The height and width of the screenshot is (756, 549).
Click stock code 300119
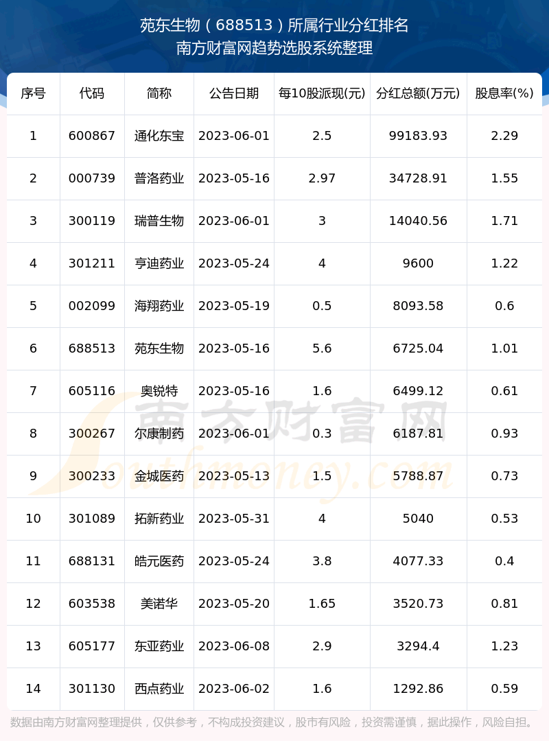point(92,221)
